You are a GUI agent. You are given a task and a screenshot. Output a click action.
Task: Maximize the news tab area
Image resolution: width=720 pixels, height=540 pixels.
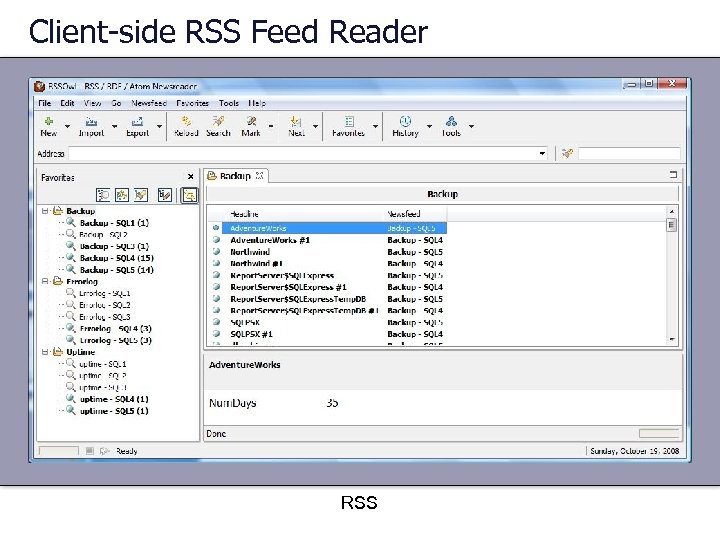pos(673,174)
